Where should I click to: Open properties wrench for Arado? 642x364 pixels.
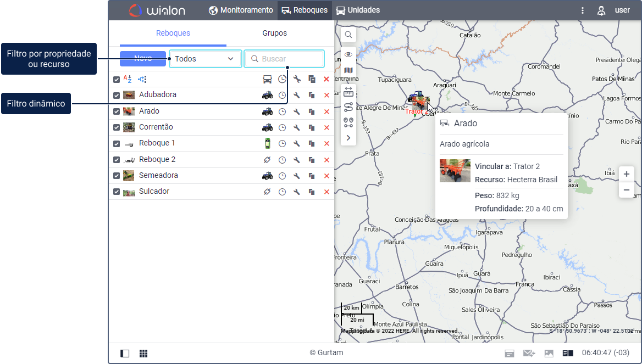click(x=296, y=111)
